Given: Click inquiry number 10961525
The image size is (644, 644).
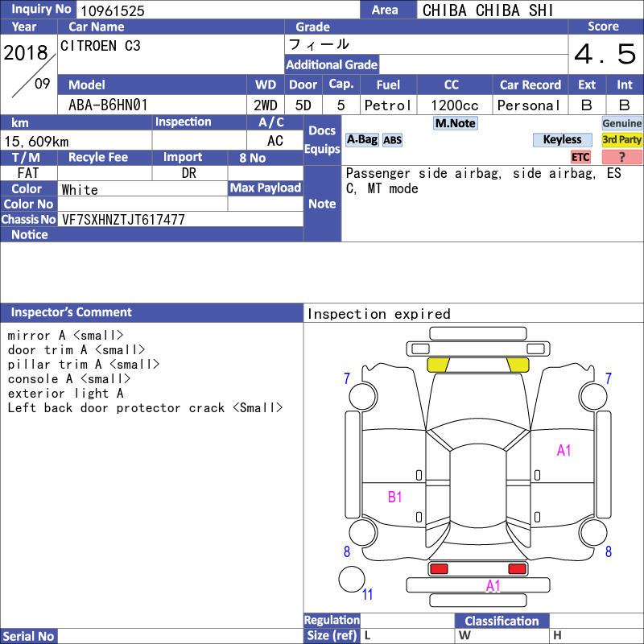Looking at the screenshot, I should click(x=113, y=10).
